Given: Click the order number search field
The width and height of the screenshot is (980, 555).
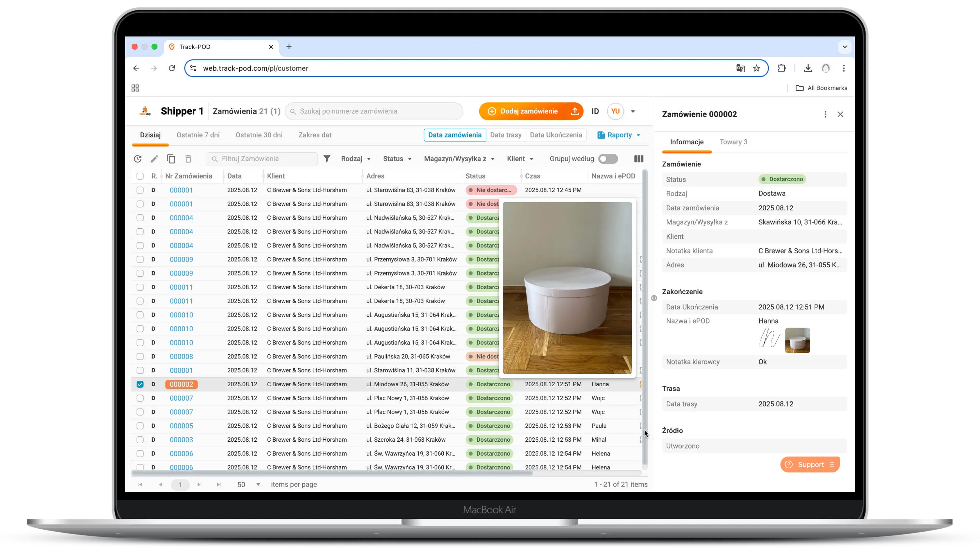Looking at the screenshot, I should tap(374, 111).
